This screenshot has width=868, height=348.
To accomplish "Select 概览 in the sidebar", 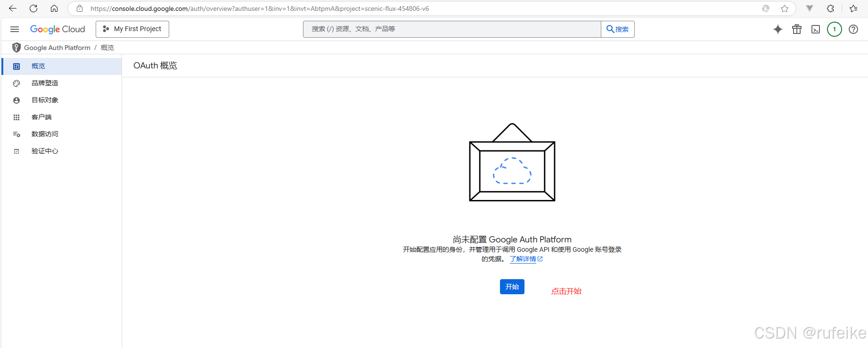I will pyautogui.click(x=62, y=66).
